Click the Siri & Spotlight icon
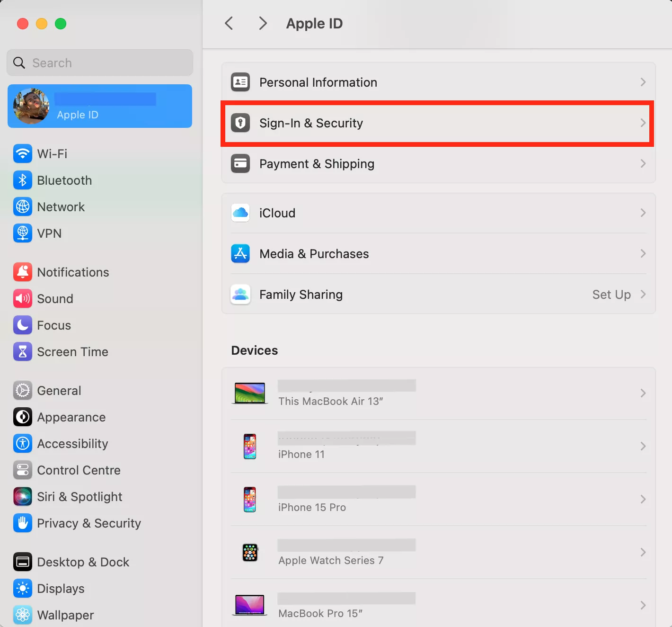 [x=22, y=496]
